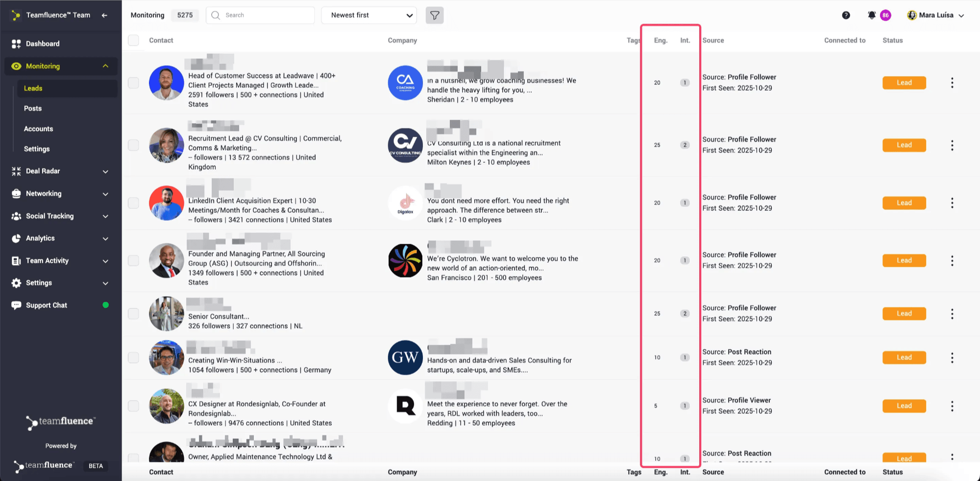980x481 pixels.
Task: Open row options for CV Consulting lead
Action: [x=952, y=145]
